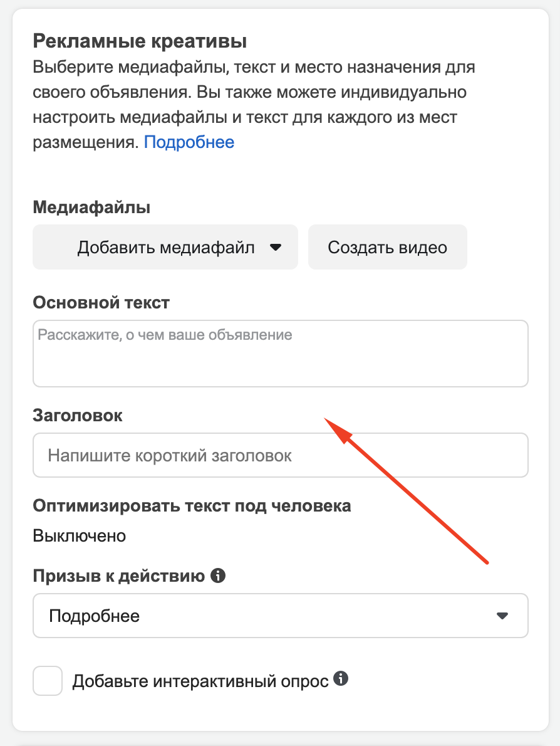Click the Добавьте интерактивный опрос label text
Image resolution: width=560 pixels, height=746 pixels.
pos(200,681)
